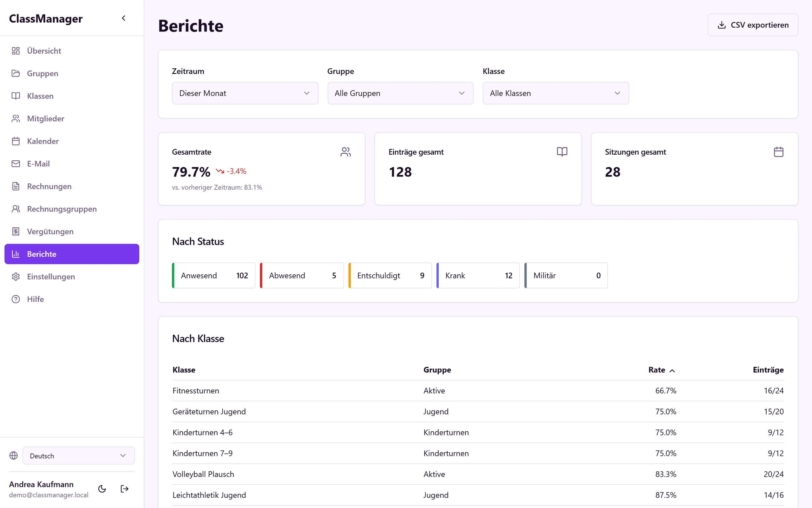Click the Anwesend status tile
The height and width of the screenshot is (508, 812).
[x=214, y=276]
